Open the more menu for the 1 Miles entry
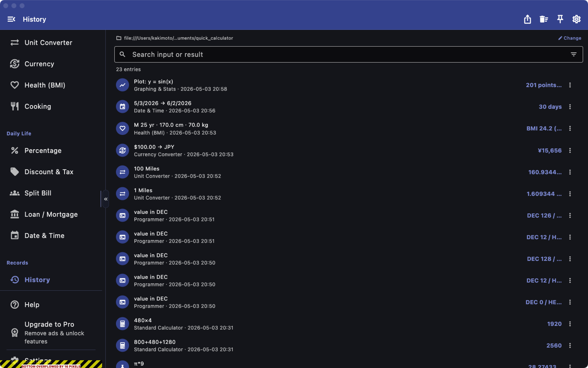 point(570,194)
